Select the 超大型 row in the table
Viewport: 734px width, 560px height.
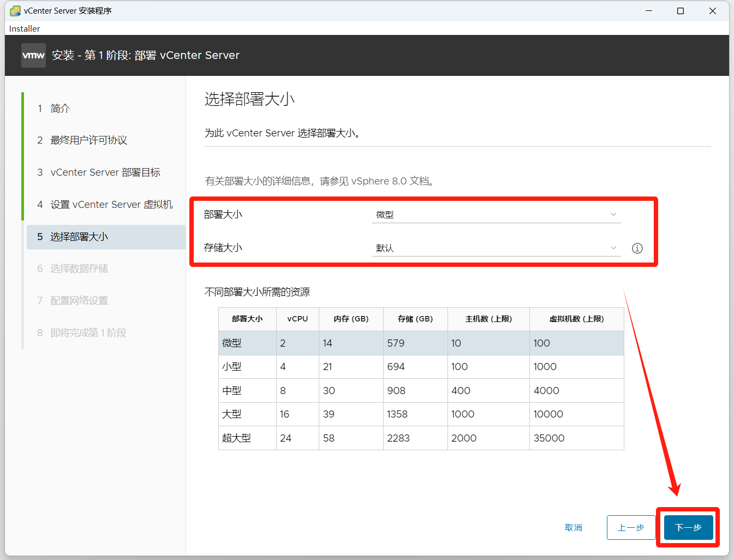click(420, 438)
